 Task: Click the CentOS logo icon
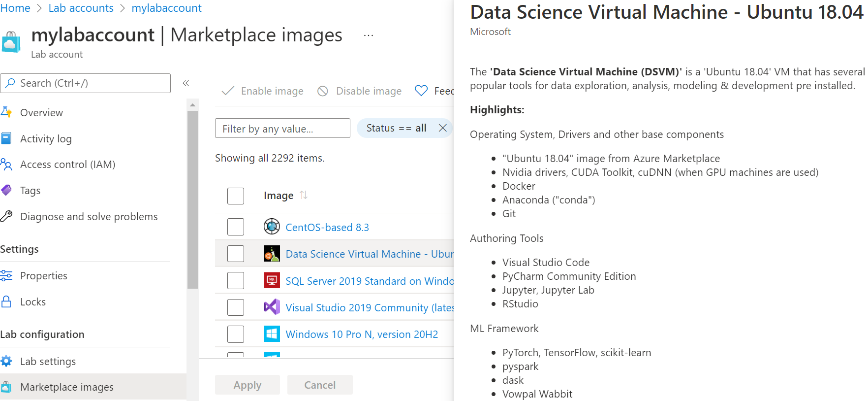tap(272, 227)
